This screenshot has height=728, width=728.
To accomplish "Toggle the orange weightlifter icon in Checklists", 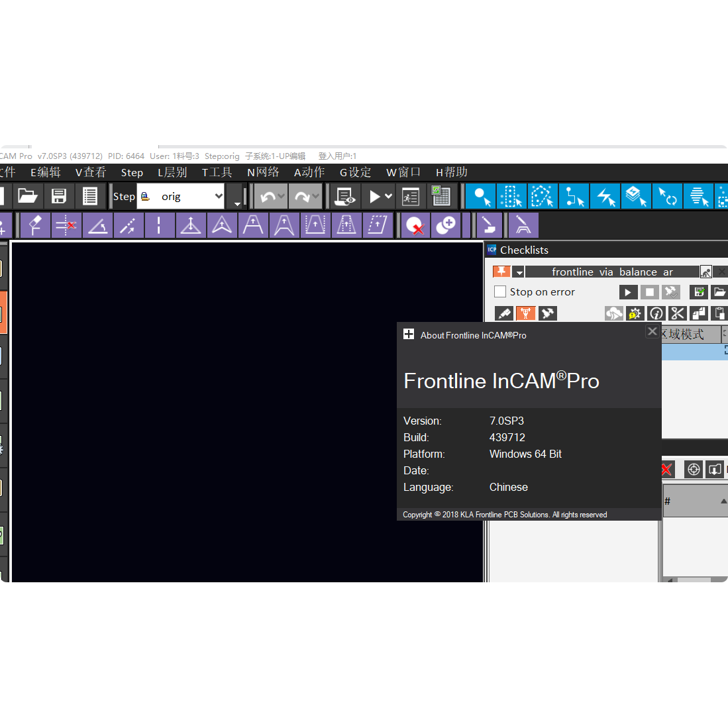I will 525,313.
